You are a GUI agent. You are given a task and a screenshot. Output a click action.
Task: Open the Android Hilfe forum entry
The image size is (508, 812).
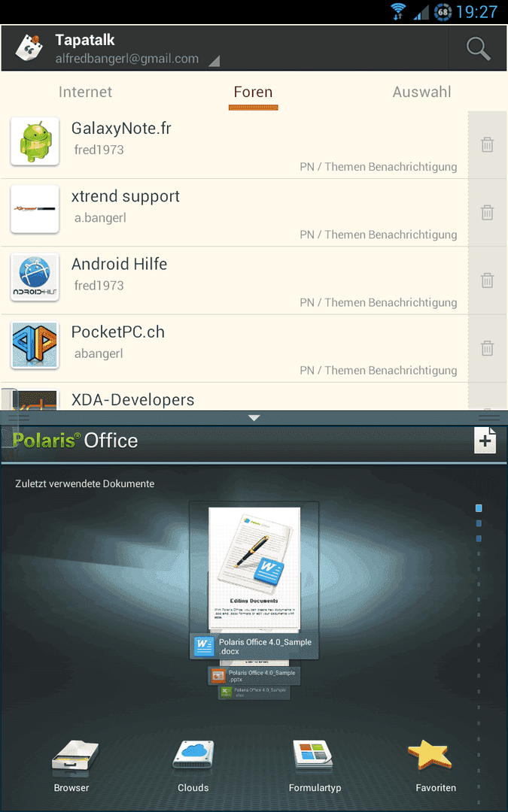[x=234, y=280]
